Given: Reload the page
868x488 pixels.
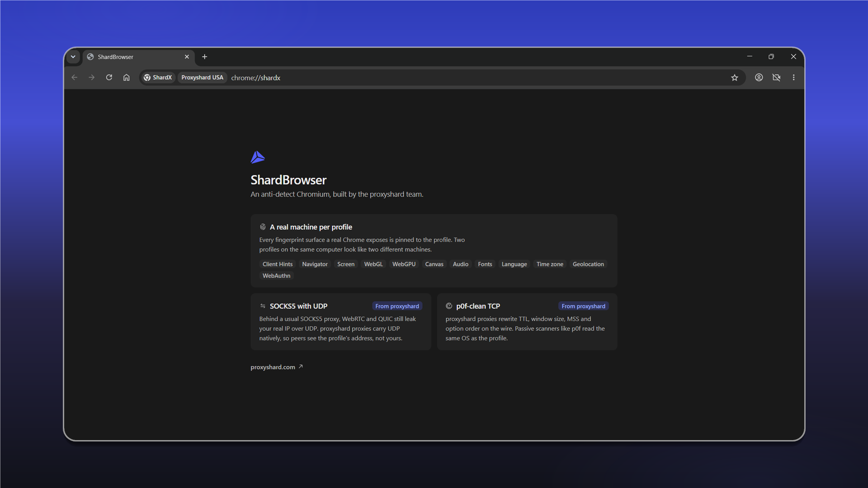Looking at the screenshot, I should [x=109, y=78].
